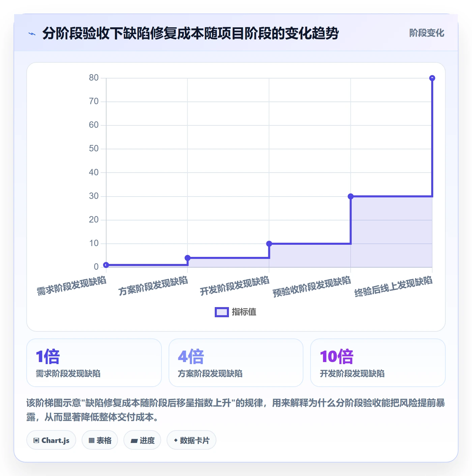This screenshot has height=476, width=472.
Task: Click the y-axis label 30
Action: coord(94,196)
